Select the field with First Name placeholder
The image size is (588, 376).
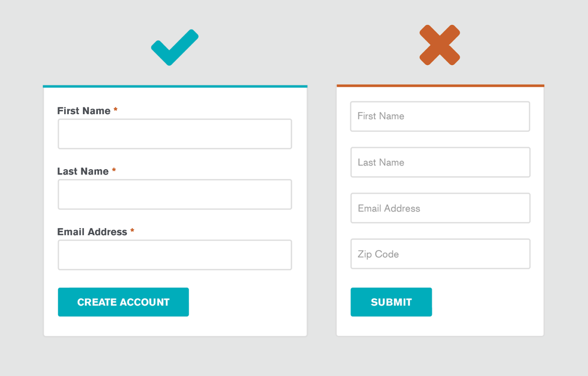click(x=440, y=117)
